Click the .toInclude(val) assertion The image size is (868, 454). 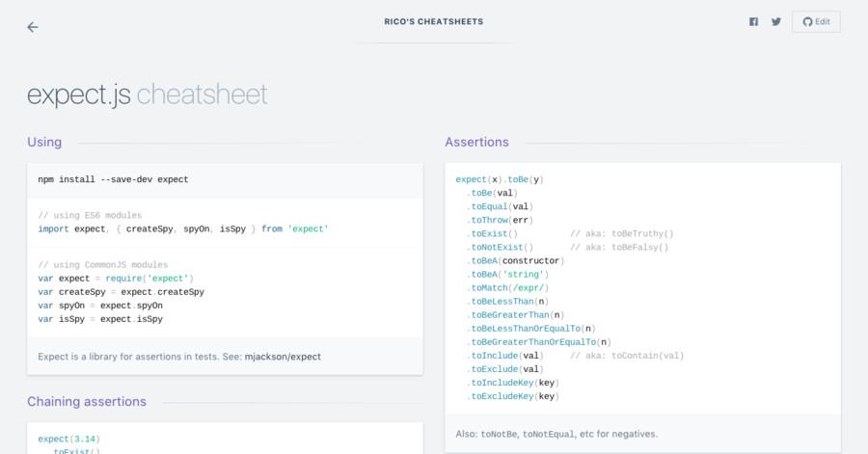[x=507, y=356]
